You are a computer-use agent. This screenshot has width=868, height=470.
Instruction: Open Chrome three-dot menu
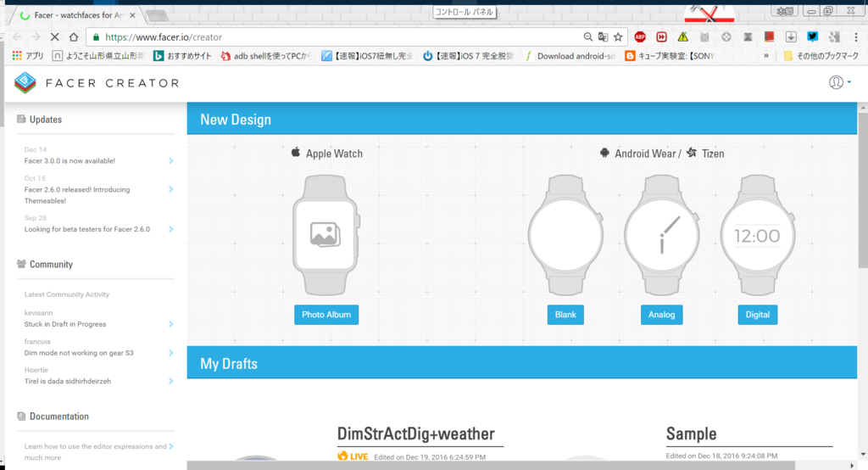point(856,37)
